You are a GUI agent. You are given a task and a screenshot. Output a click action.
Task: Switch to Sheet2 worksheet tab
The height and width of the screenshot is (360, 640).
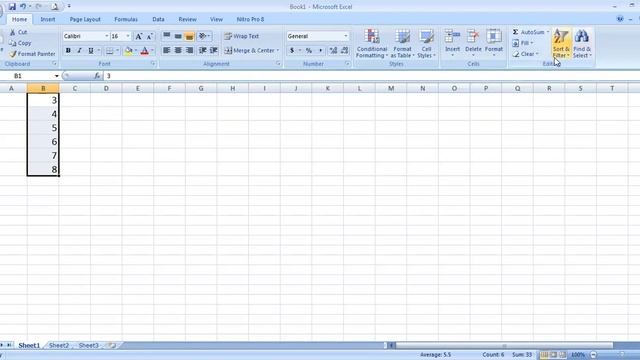point(59,345)
